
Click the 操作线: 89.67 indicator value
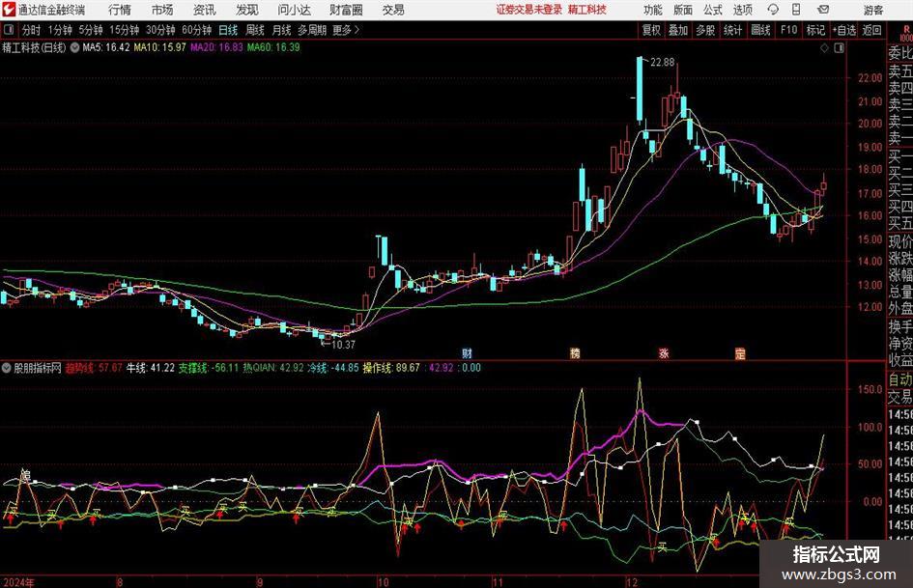391,368
